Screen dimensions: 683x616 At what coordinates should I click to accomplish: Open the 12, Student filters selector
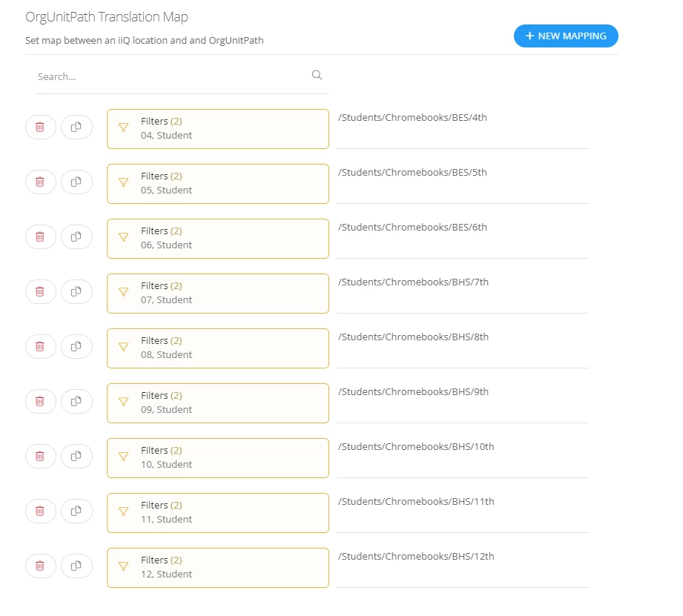pyautogui.click(x=218, y=568)
